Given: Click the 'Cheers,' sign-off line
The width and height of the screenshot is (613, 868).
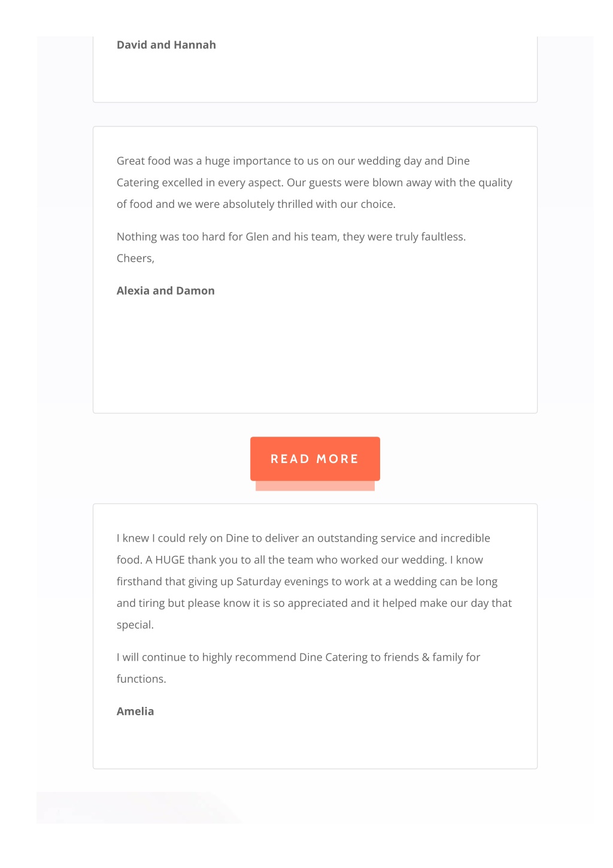Looking at the screenshot, I should pyautogui.click(x=135, y=258).
